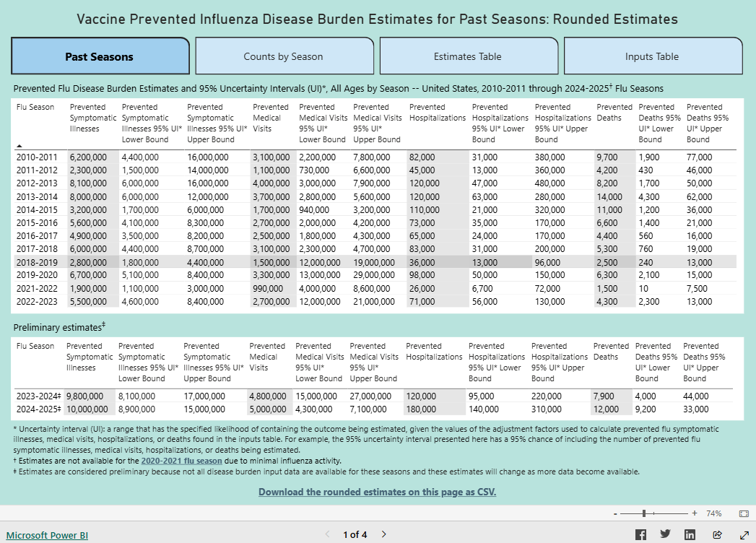Screen dimensions: 756x543
Task: Visit the Microsoft Power BI link
Action: coord(46,534)
